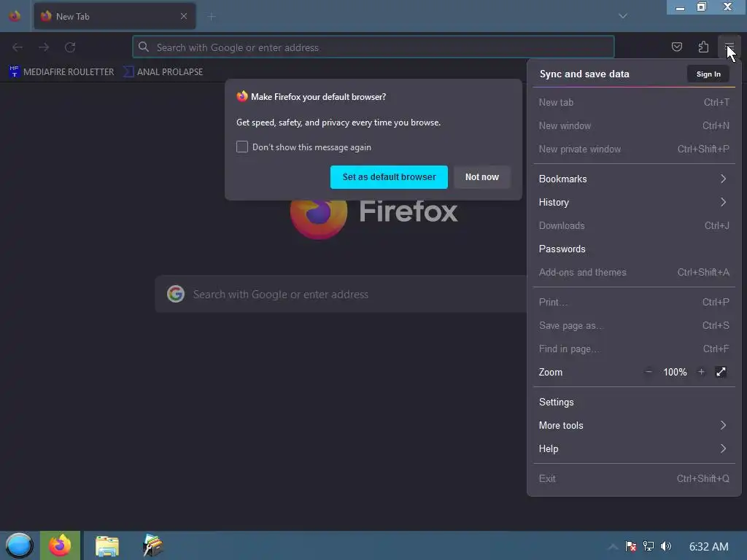Open Settings from the menu
The height and width of the screenshot is (560, 747).
point(634,402)
